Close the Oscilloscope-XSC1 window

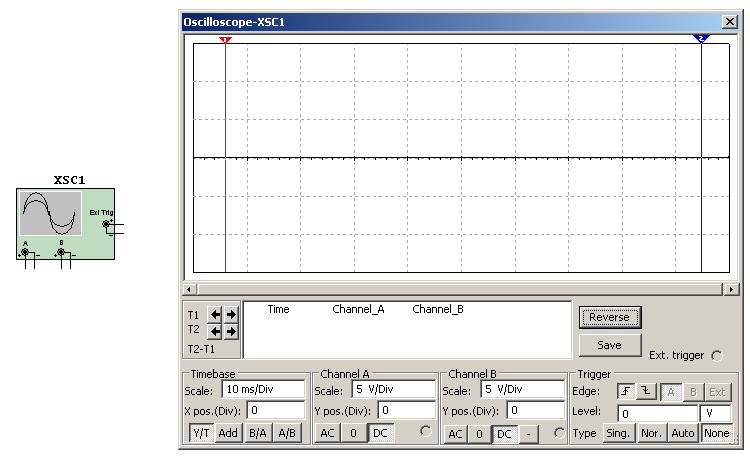[729, 22]
